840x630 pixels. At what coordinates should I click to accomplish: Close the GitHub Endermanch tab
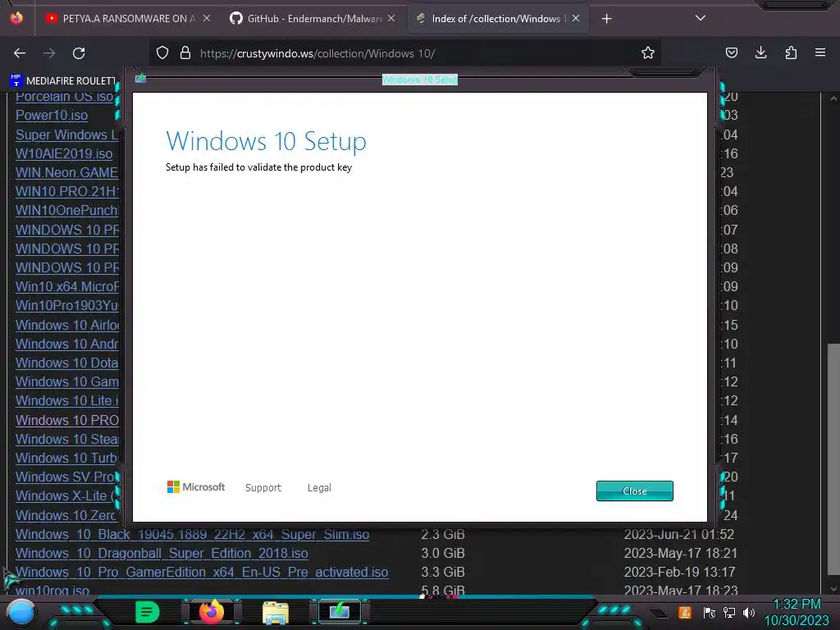pos(391,18)
